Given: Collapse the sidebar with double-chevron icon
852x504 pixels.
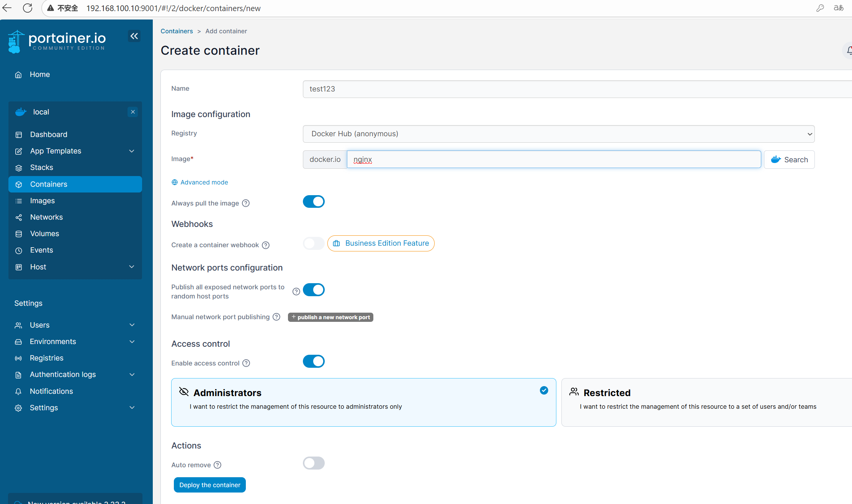Looking at the screenshot, I should click(x=134, y=36).
